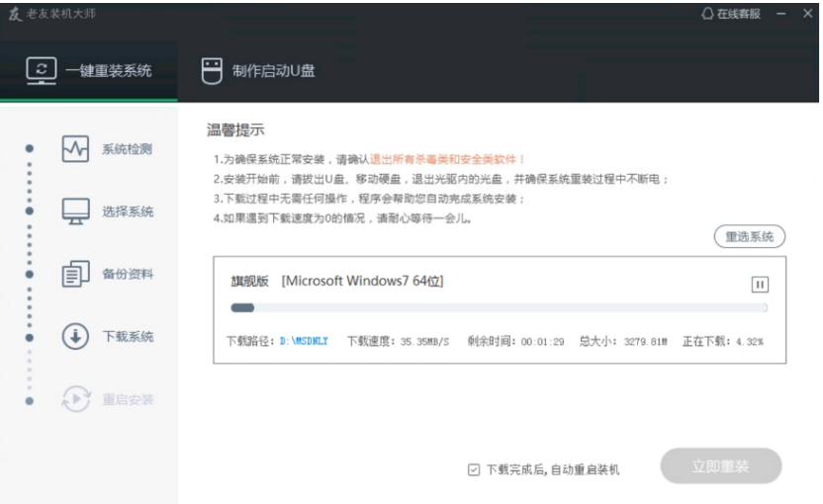Click the 重启安装 step bullet dot
The height and width of the screenshot is (504, 823).
point(30,401)
